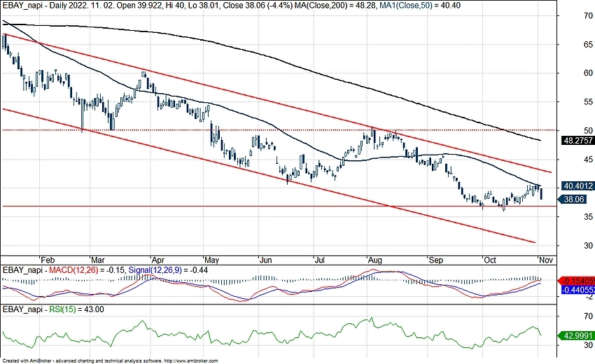Click the Feb label on the time axis
The height and width of the screenshot is (364, 595).
(48, 260)
